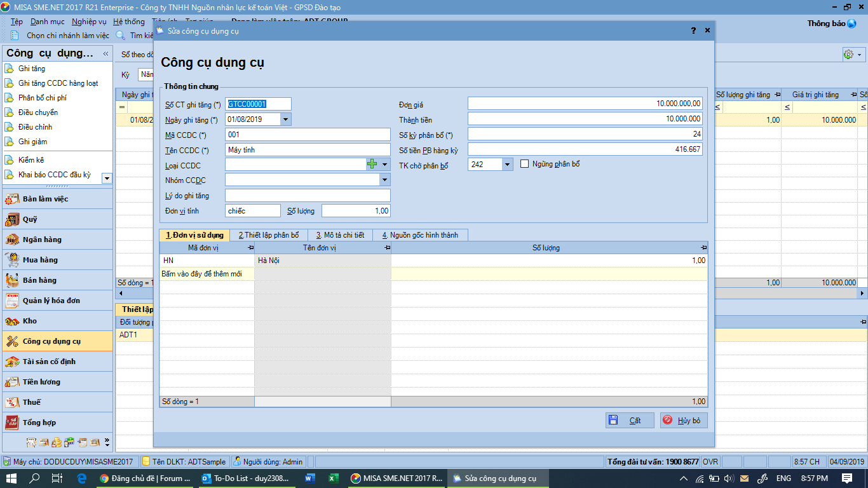Expand the Ngày ghi tăng date picker
This screenshot has width=868, height=488.
click(x=285, y=119)
